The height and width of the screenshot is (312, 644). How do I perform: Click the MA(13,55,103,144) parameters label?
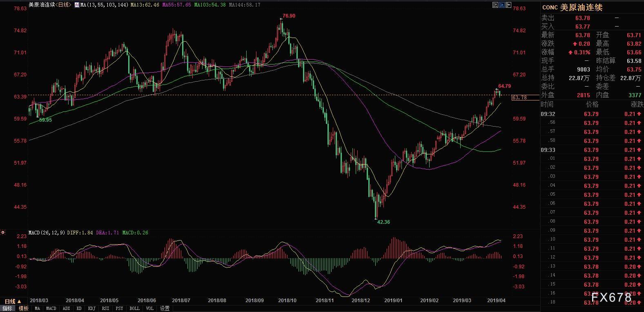point(104,5)
